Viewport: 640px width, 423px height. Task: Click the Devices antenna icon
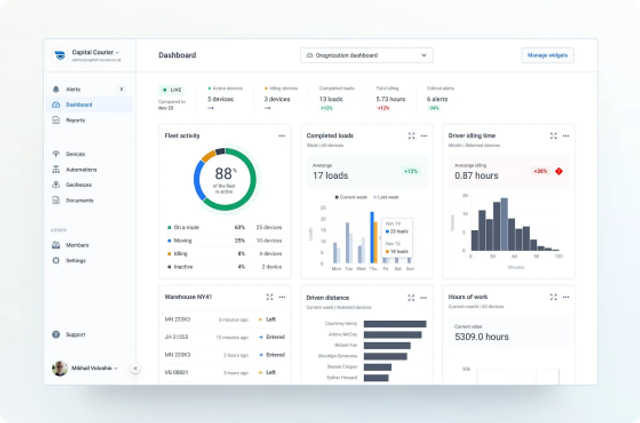[x=56, y=154]
